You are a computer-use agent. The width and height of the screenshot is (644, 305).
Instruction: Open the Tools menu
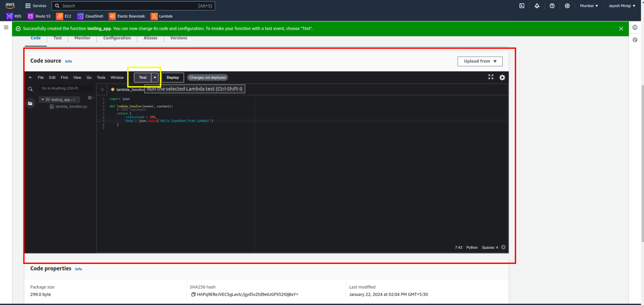tap(101, 77)
